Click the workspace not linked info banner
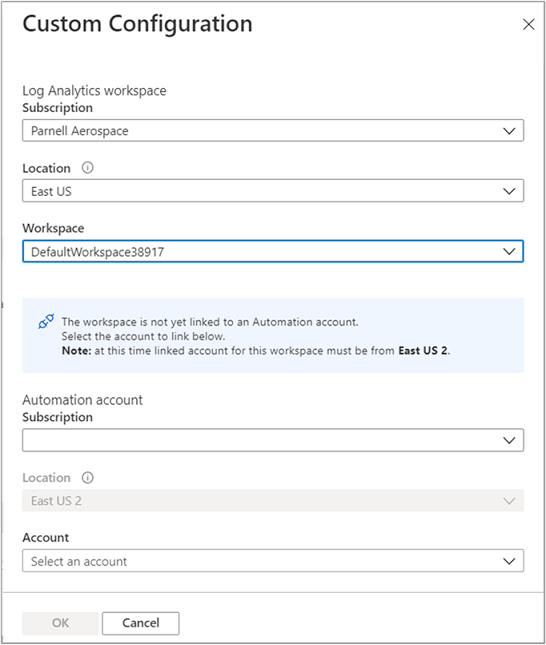Viewport: 546px width, 645px height. click(273, 335)
